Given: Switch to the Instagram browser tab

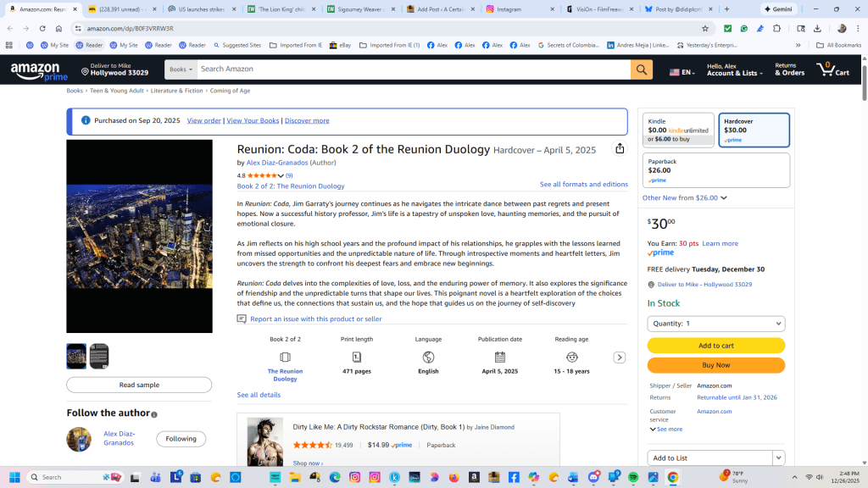Looking at the screenshot, I should click(x=519, y=9).
